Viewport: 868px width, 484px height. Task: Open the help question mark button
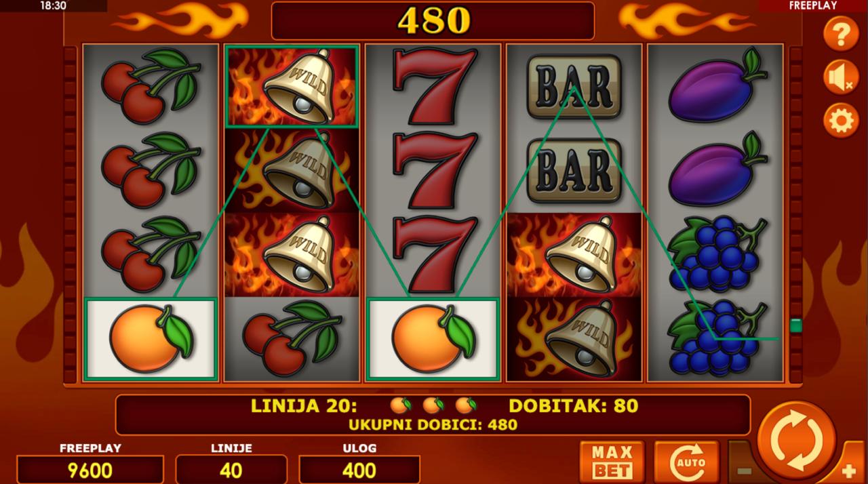tap(841, 33)
